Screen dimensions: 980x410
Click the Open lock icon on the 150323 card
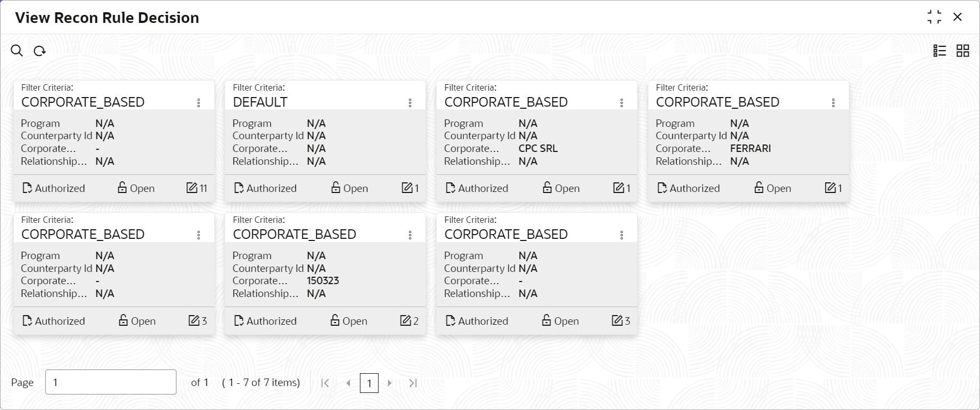335,320
